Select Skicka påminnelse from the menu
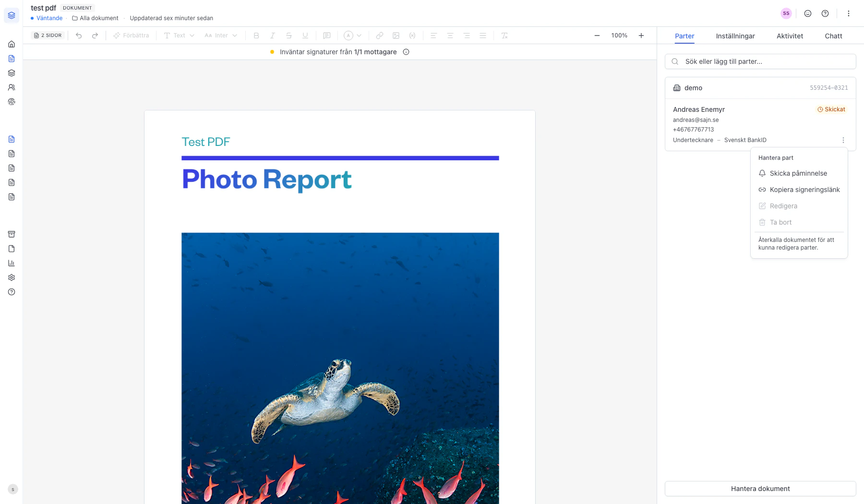This screenshot has height=504, width=864. coord(799,173)
